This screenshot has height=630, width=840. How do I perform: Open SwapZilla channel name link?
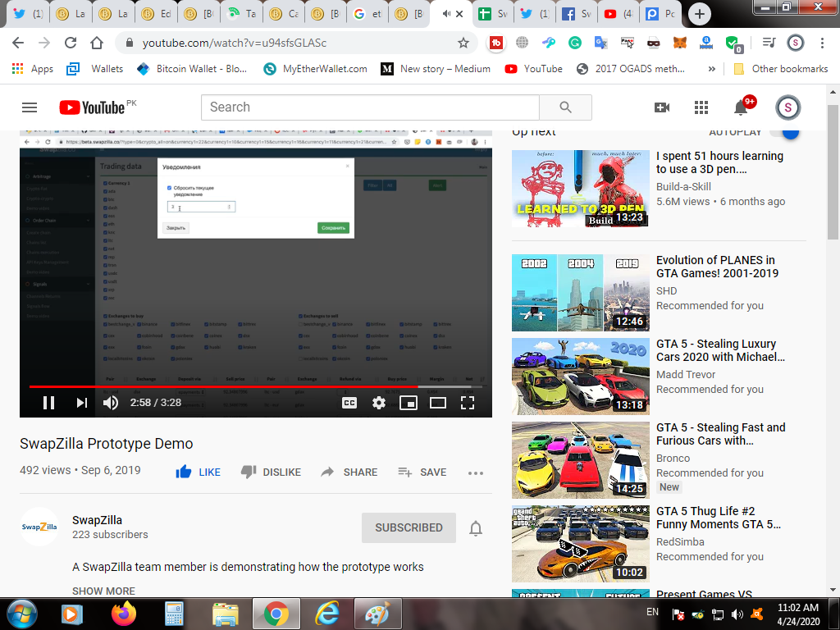tap(97, 519)
